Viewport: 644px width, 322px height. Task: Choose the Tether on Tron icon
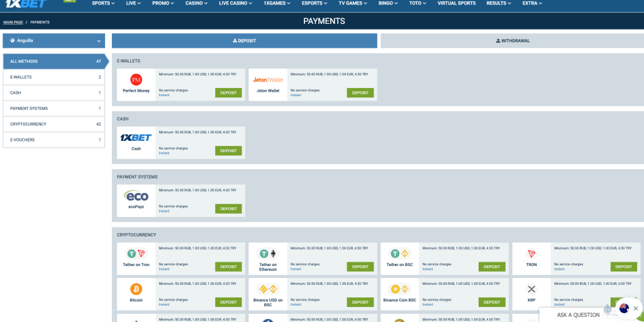pyautogui.click(x=136, y=253)
